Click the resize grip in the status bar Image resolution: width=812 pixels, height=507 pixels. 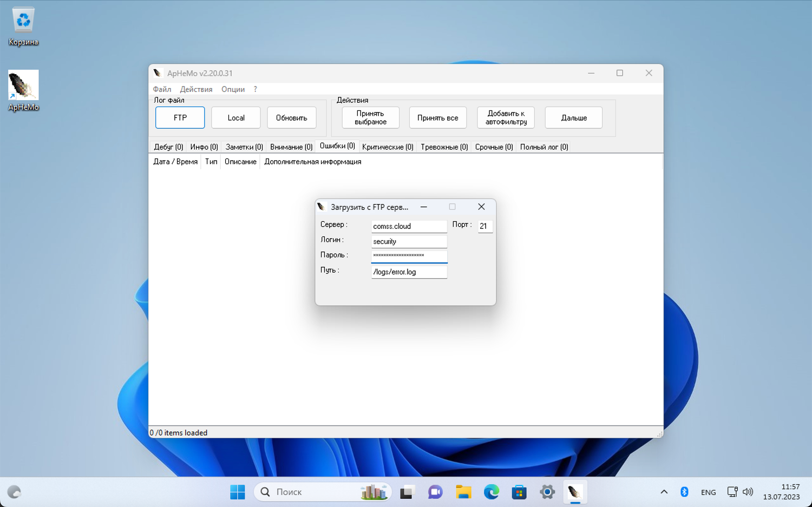[x=659, y=434]
